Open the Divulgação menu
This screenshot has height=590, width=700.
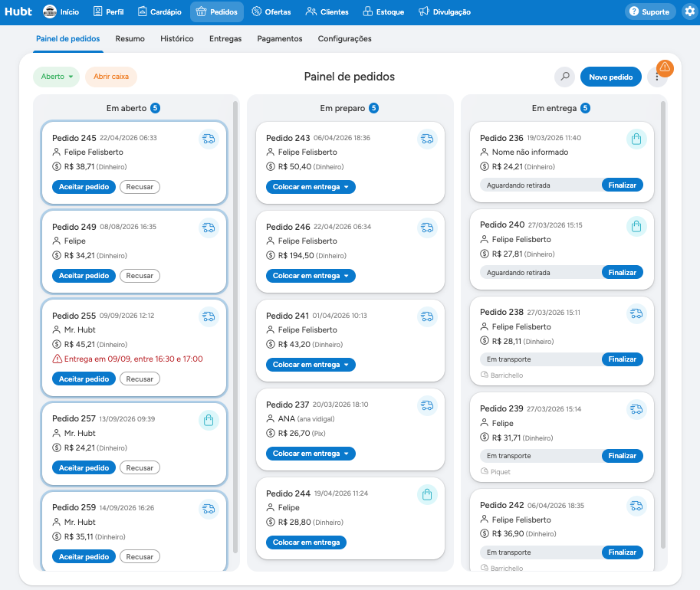(x=445, y=11)
